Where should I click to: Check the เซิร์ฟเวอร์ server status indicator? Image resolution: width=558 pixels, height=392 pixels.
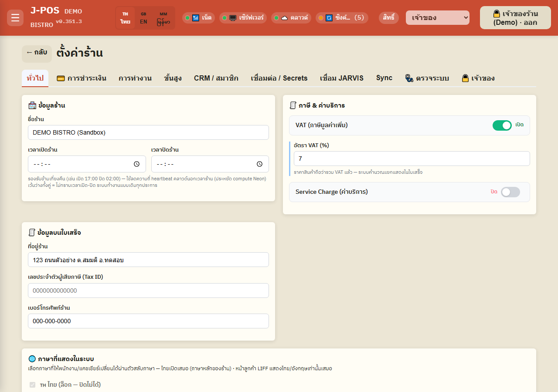[x=243, y=18]
